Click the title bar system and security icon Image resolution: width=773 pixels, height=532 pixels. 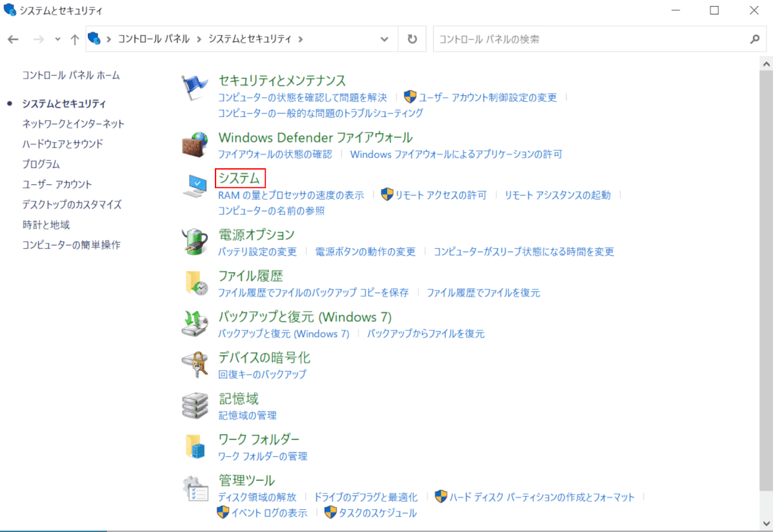tap(9, 10)
